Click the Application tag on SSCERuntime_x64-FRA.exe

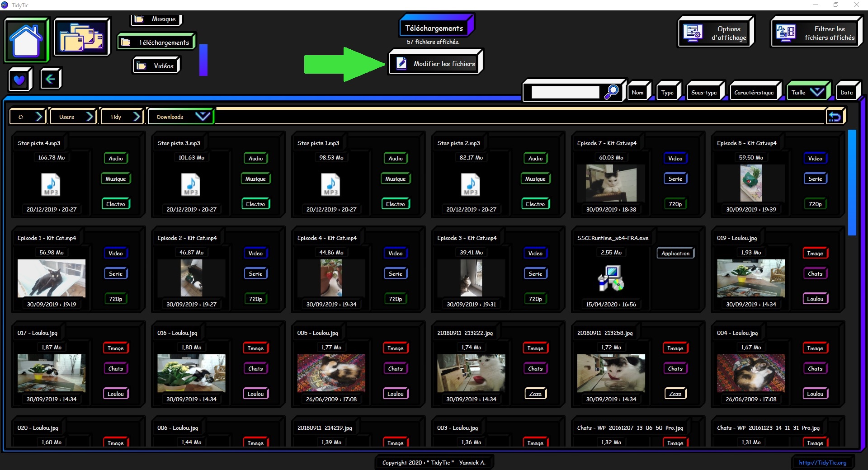[x=675, y=253]
